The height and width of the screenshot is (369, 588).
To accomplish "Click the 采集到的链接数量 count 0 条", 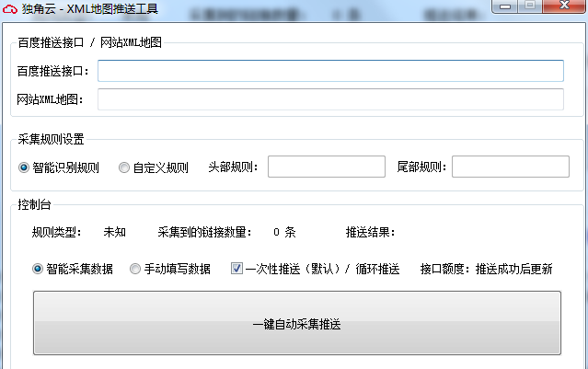I will tap(284, 233).
